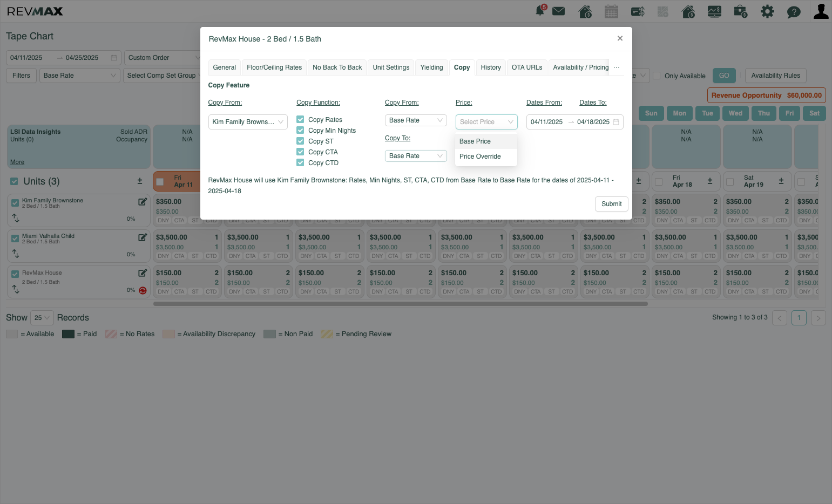Viewport: 832px width, 504px height.
Task: Open the Kim Family Brownstone Copy From dropdown
Action: click(248, 122)
